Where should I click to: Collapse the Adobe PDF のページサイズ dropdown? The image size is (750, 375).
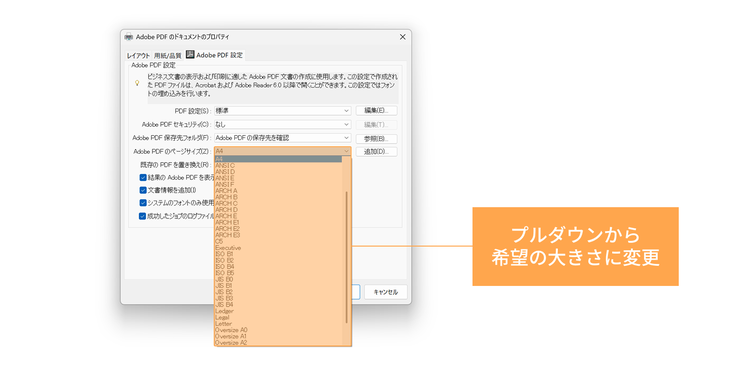click(x=283, y=151)
